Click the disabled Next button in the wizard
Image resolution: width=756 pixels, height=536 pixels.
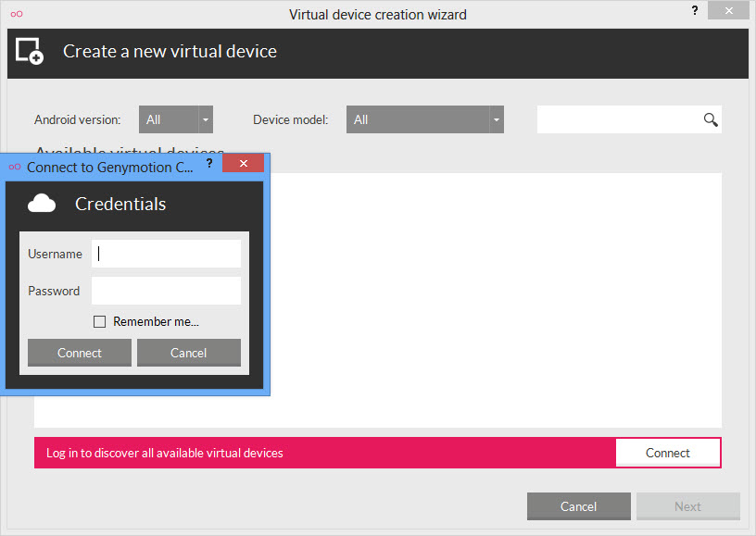click(688, 506)
